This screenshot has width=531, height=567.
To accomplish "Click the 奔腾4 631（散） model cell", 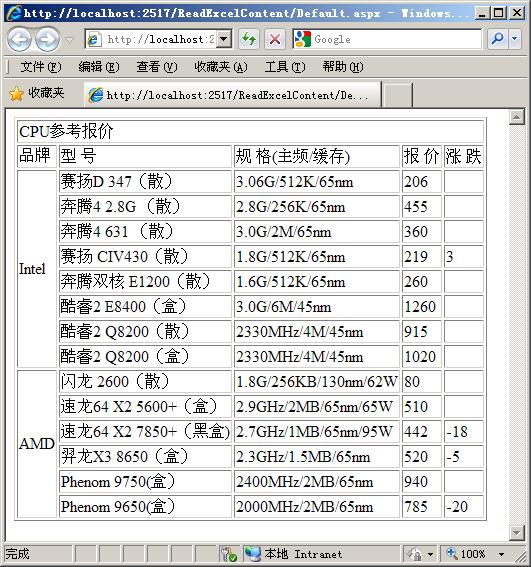I will click(x=145, y=231).
